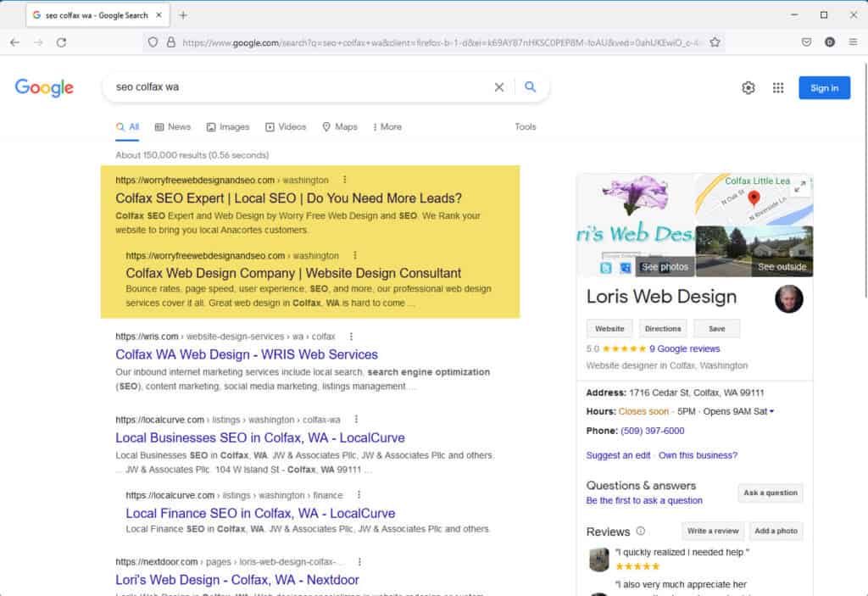Click Suggest an edit link
The image size is (868, 596).
[618, 455]
